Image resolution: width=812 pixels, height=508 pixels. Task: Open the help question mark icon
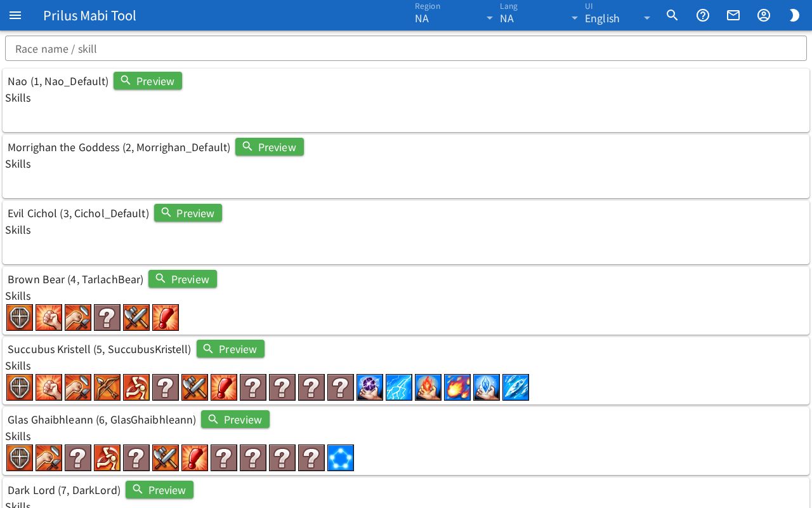click(703, 15)
